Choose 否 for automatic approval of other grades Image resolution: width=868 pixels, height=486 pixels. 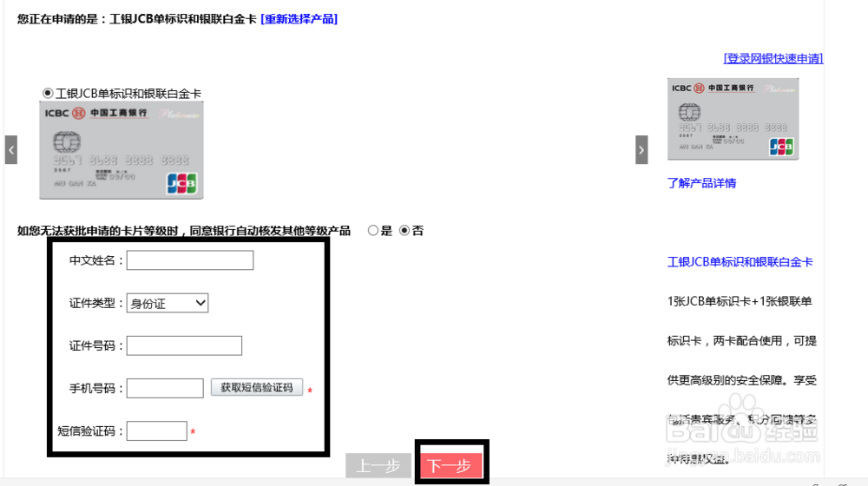404,230
